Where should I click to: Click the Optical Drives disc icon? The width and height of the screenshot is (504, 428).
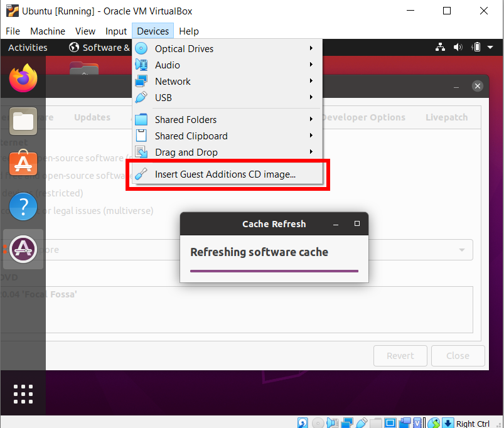(141, 48)
